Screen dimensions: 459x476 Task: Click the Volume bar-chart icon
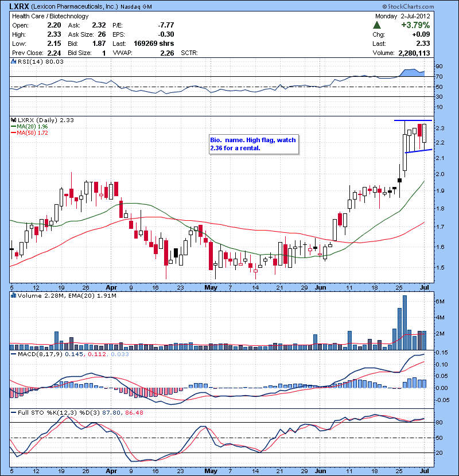(13, 295)
